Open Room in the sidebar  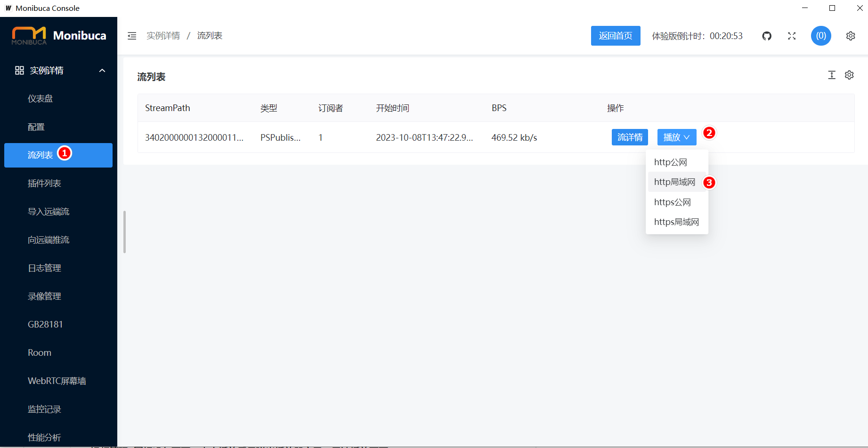(x=58, y=353)
